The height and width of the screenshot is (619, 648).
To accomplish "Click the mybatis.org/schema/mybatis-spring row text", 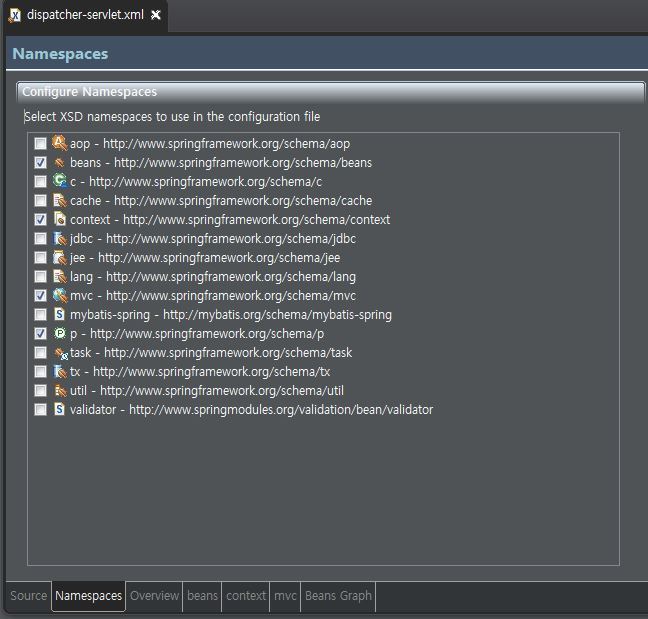I will [x=231, y=314].
